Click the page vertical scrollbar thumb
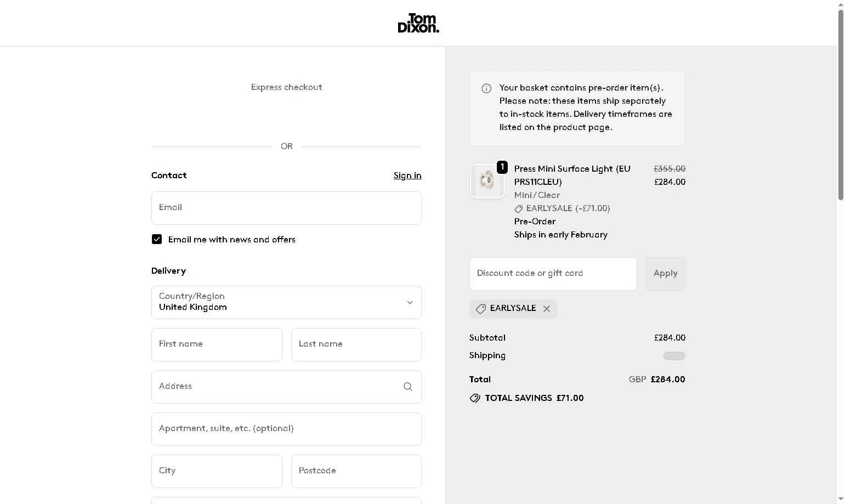The image size is (845, 504). 841,105
